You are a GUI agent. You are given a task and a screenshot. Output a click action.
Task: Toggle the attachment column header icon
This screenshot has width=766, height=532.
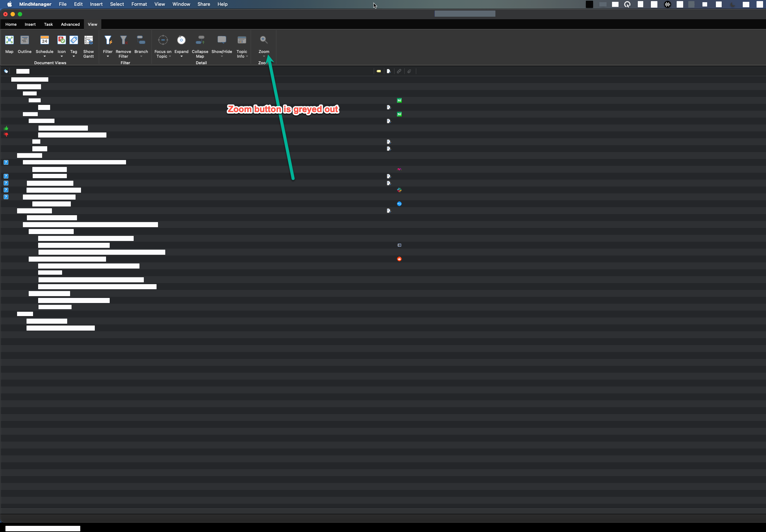pos(409,71)
